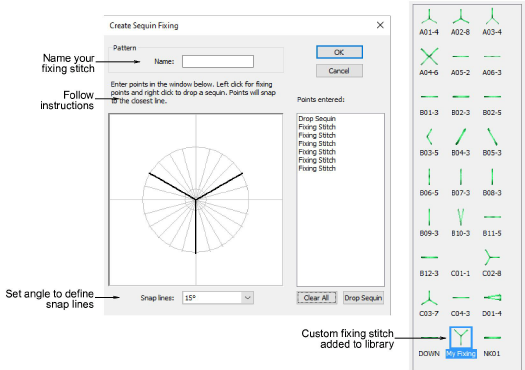Cancel the Create Sequin Fixing dialog
The image size is (525, 370).
[339, 71]
